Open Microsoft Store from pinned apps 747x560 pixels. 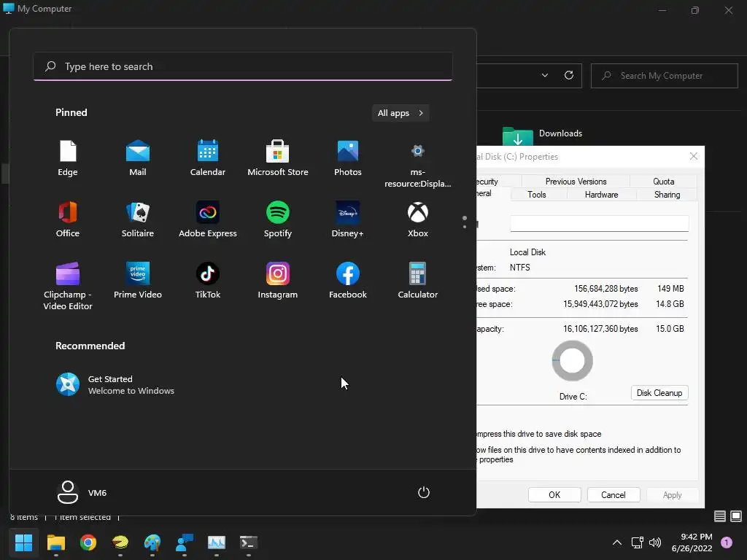click(278, 158)
